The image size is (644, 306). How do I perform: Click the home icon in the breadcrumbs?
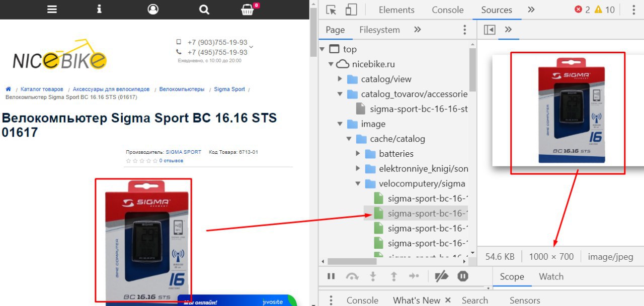[x=8, y=89]
